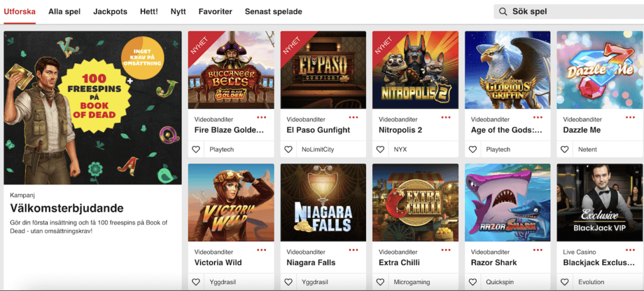Go to the Jackpots tab

[110, 11]
